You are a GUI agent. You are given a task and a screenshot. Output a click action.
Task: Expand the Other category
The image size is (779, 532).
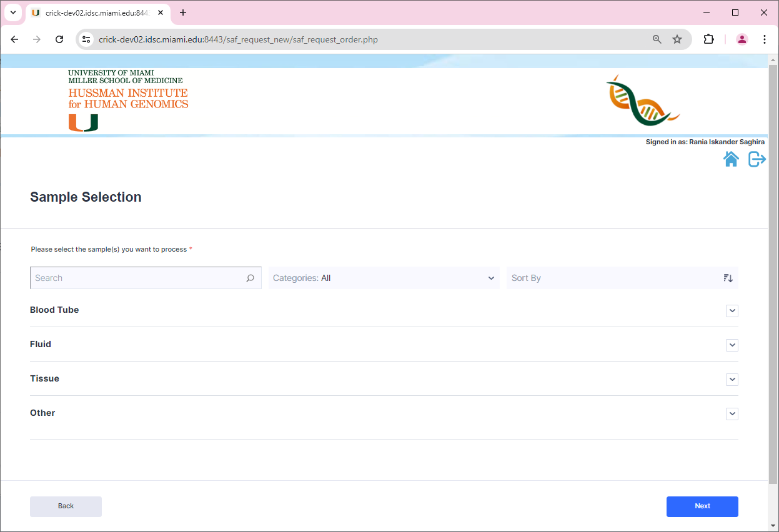[x=732, y=413]
